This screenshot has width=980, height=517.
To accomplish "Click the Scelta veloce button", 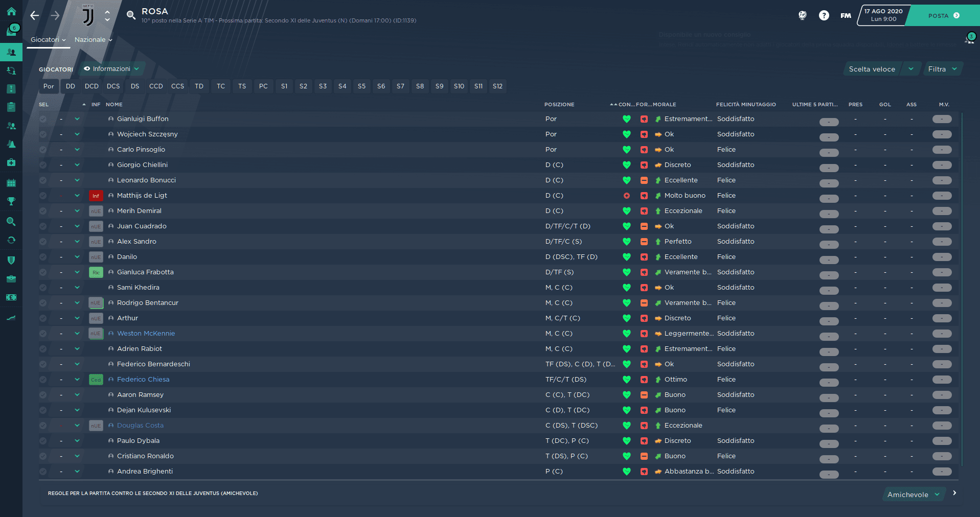I will tap(872, 69).
